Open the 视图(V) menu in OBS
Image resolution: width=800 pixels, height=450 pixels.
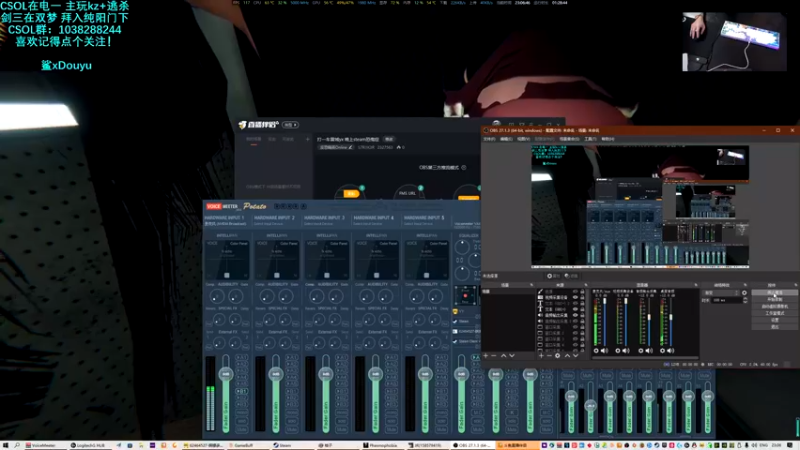coord(523,139)
